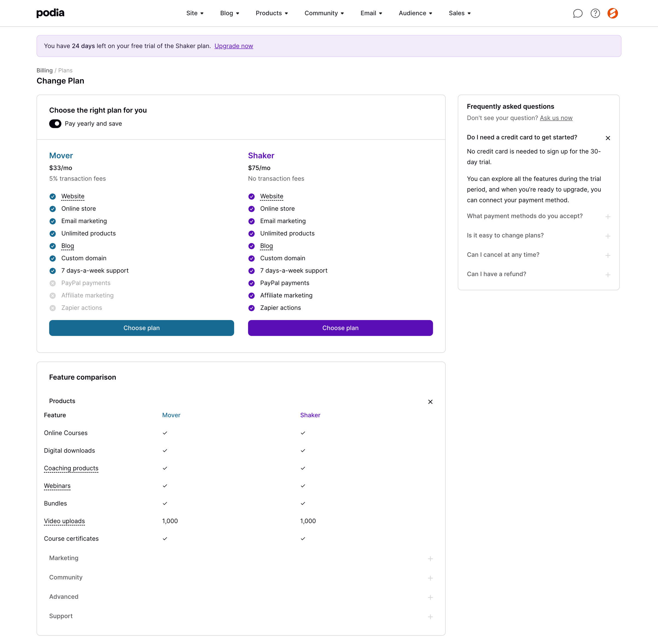658x644 pixels.
Task: Click the '$75/mo' price text
Action: 259,168
